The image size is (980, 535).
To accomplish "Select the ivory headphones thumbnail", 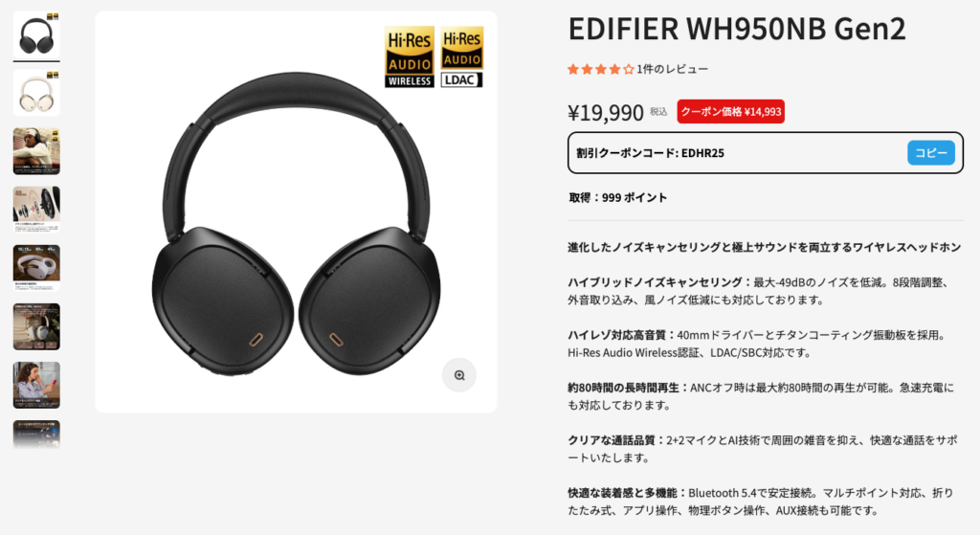I will (x=37, y=93).
